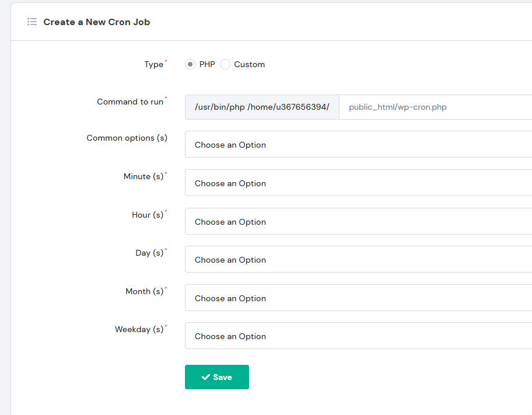Screen dimensions: 532x415
Task: Open the Hour (s) dropdown
Action: point(358,221)
